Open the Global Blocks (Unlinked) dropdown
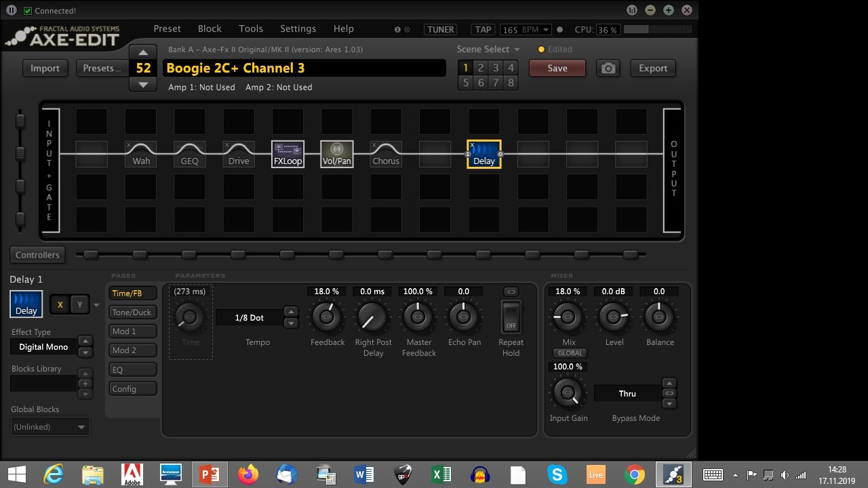Image resolution: width=868 pixels, height=488 pixels. 50,427
